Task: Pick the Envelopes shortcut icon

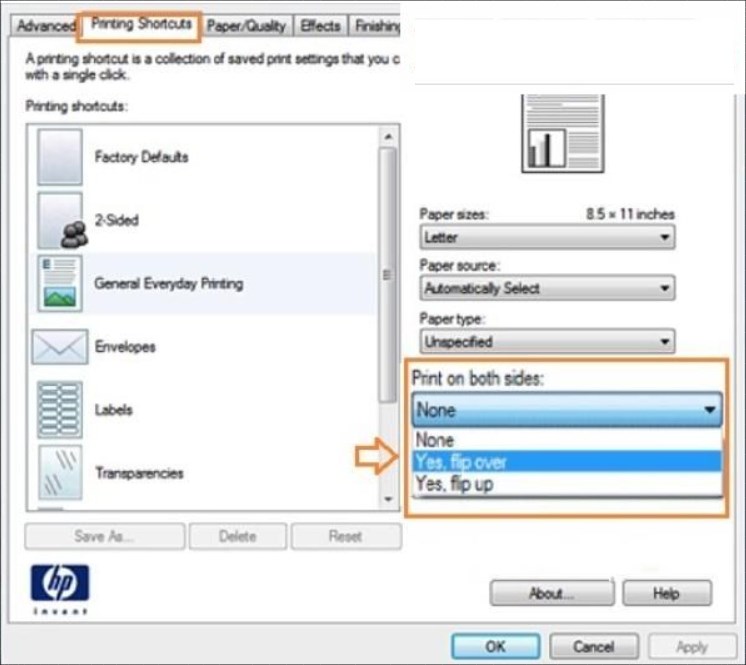Action: 59,347
